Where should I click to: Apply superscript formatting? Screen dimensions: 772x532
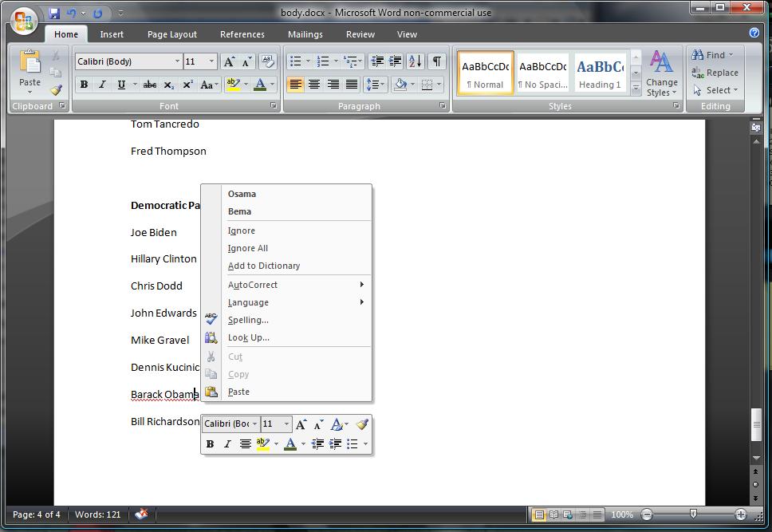pos(187,85)
